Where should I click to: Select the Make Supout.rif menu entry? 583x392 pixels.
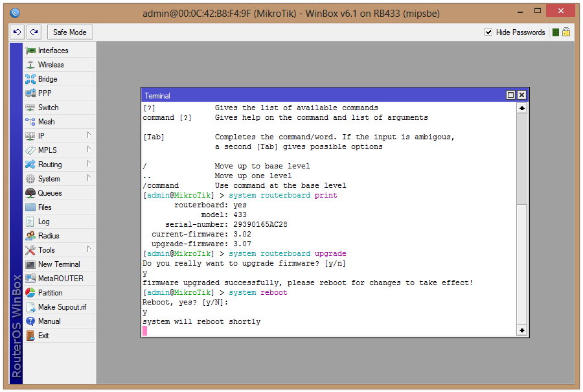[60, 307]
